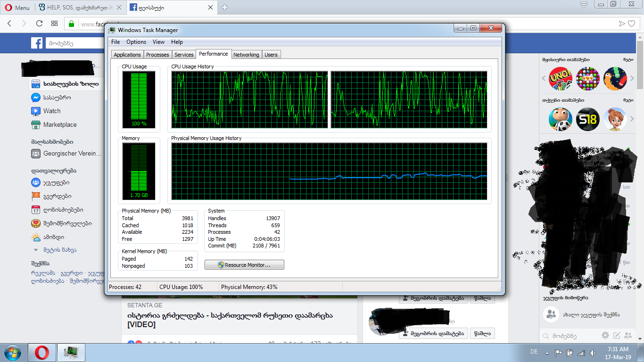
Task: Click მეტი beside თქვენი თამაშები
Action: coord(628,100)
